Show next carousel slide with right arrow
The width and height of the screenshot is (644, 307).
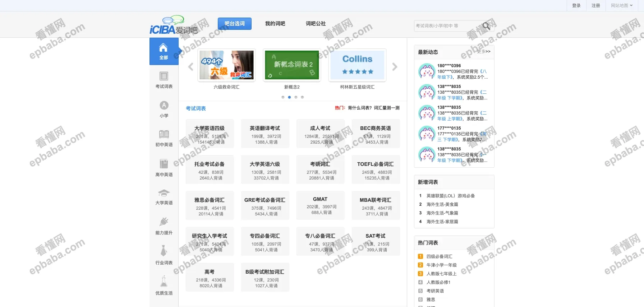point(395,67)
